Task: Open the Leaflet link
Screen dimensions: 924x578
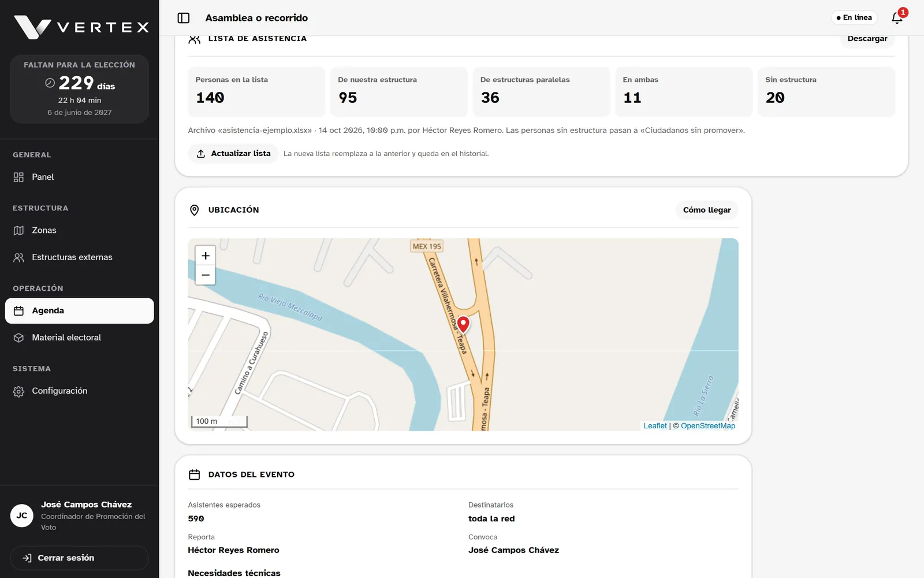Action: pyautogui.click(x=655, y=426)
